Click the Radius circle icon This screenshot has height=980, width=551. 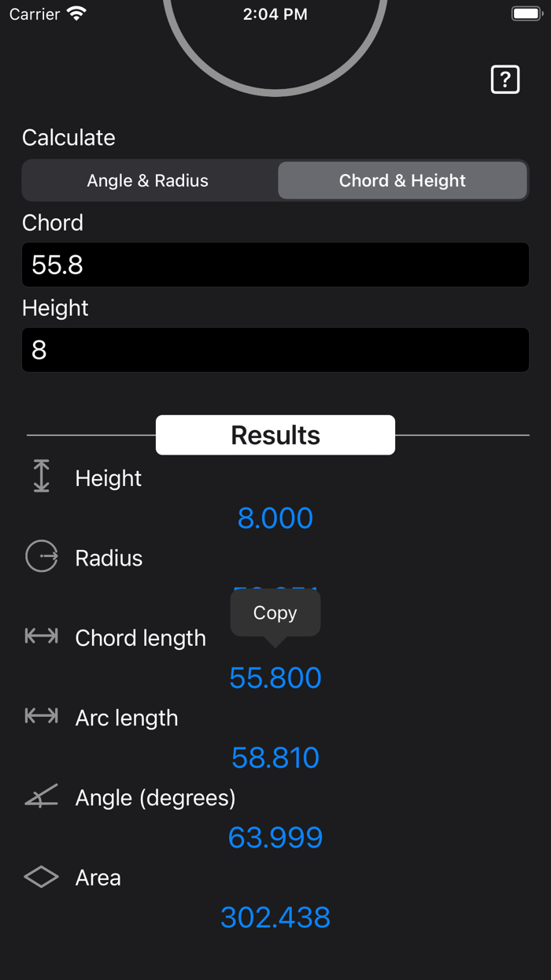click(40, 556)
